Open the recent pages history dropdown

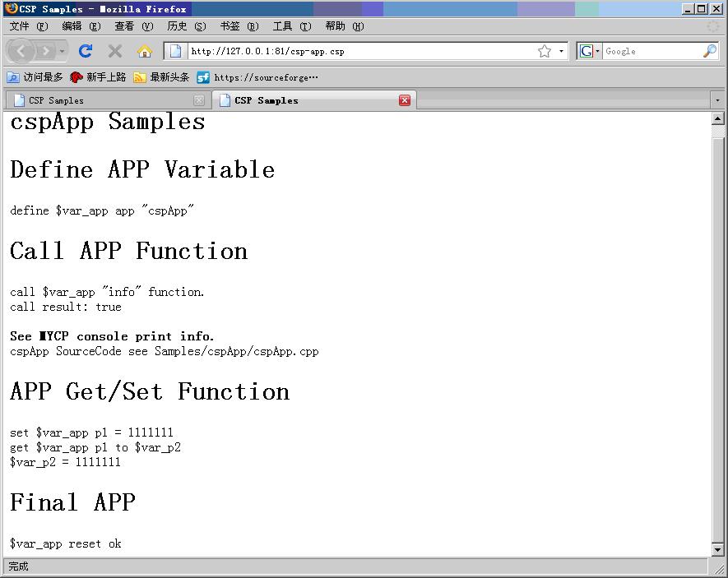point(63,51)
